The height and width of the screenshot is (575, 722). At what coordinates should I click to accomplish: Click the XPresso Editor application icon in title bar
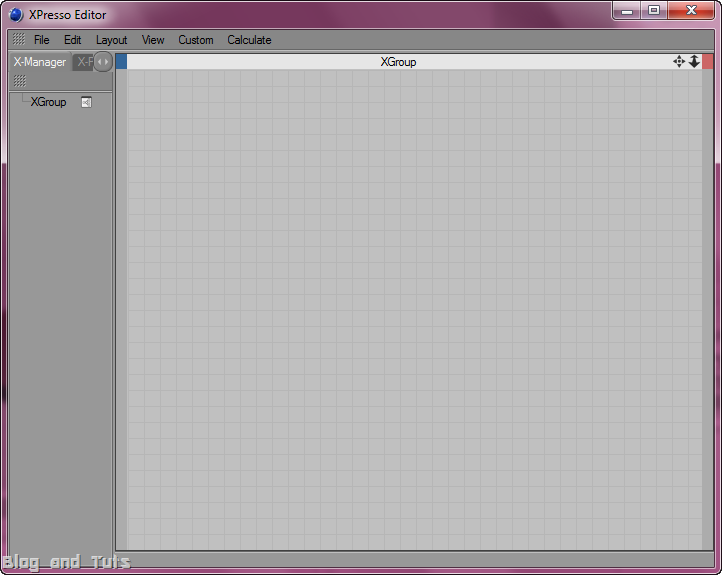[15, 15]
